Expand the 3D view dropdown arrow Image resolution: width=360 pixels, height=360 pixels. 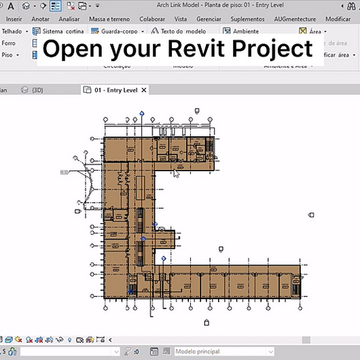34,6
